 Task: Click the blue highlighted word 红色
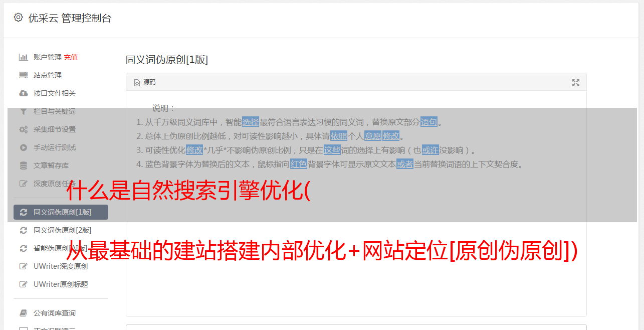click(299, 164)
